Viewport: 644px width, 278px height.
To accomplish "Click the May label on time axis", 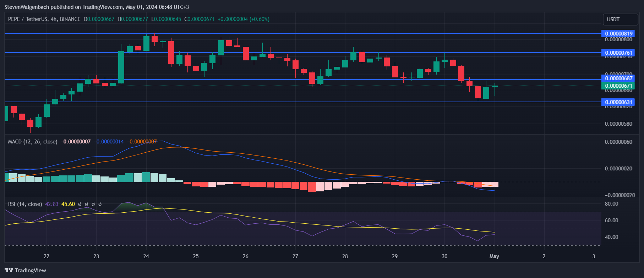I will click(x=494, y=256).
